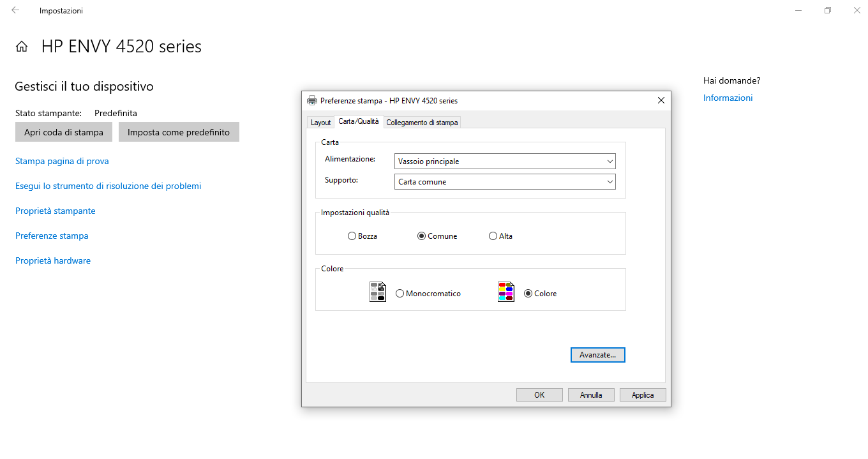The image size is (868, 459).
Task: Click the Avanzate button
Action: (597, 354)
